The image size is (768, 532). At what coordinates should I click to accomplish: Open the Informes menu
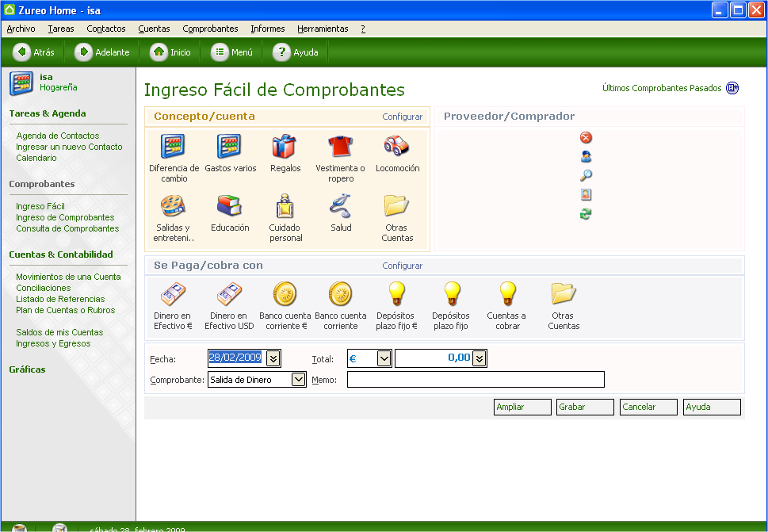(x=267, y=29)
